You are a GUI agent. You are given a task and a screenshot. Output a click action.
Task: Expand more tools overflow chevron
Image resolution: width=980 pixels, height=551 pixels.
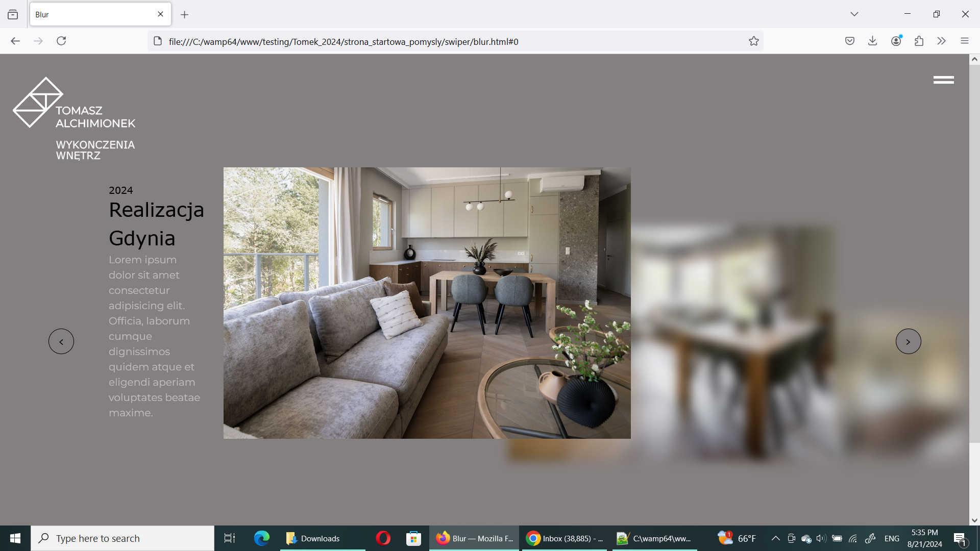(941, 41)
